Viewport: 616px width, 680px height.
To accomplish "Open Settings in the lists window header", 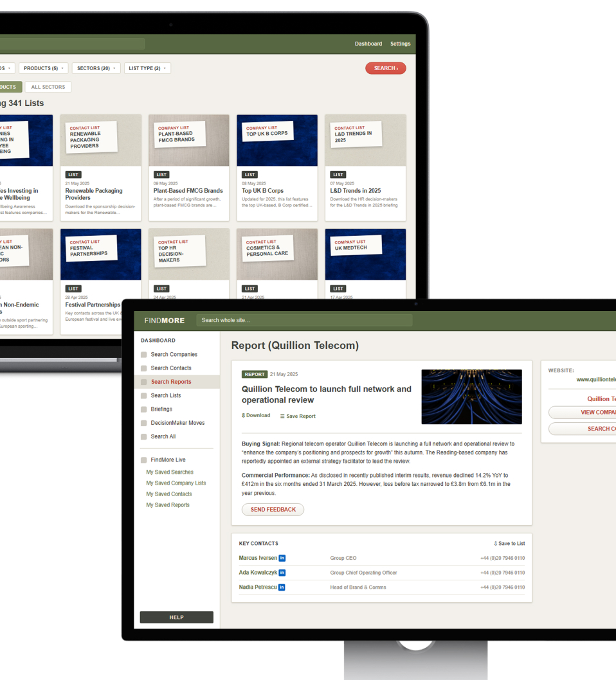I will click(x=401, y=44).
